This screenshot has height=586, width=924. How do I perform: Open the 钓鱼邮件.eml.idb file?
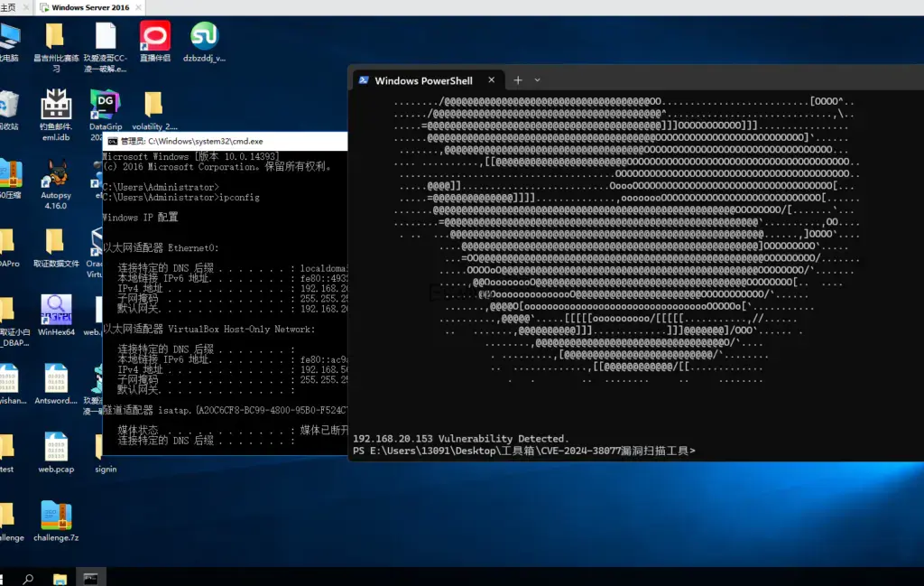pos(56,107)
